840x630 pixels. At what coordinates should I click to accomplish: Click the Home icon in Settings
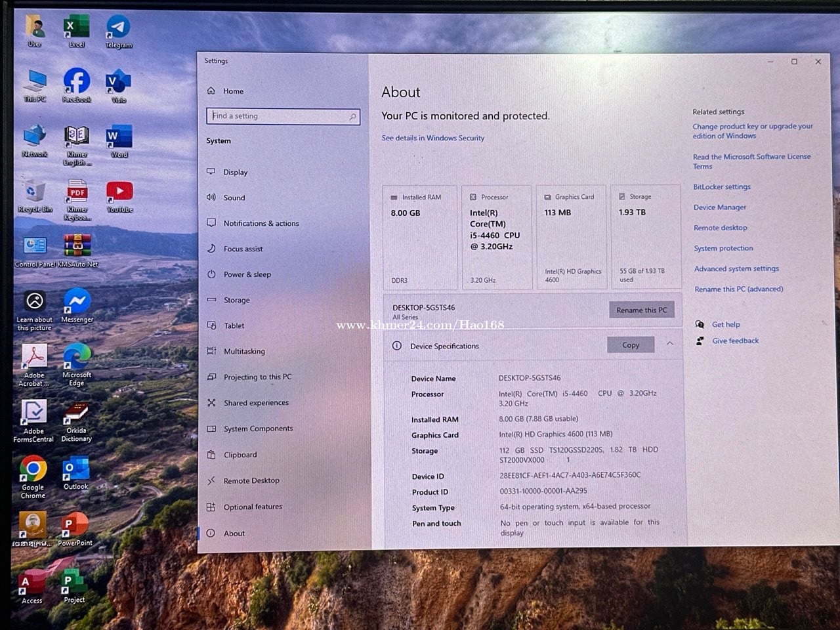point(211,91)
